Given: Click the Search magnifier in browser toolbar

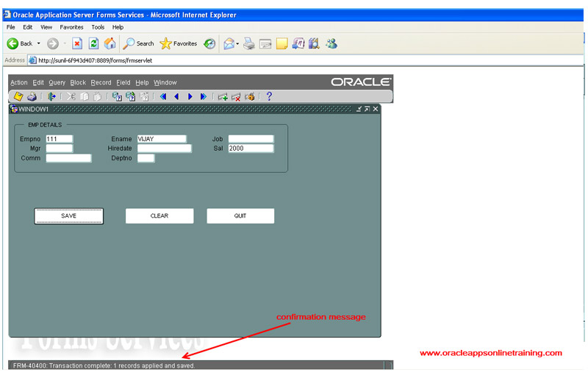Looking at the screenshot, I should pos(138,43).
